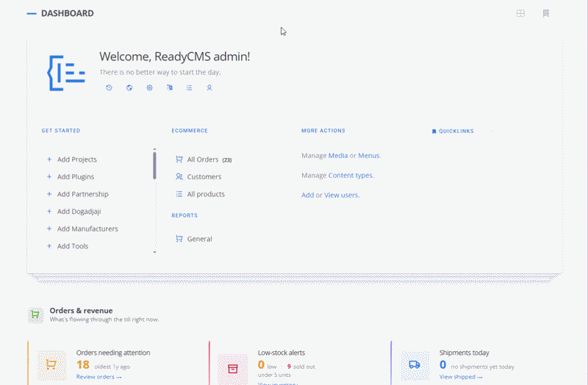Click the globe icon under the welcome message
588x385 pixels.
pos(129,87)
